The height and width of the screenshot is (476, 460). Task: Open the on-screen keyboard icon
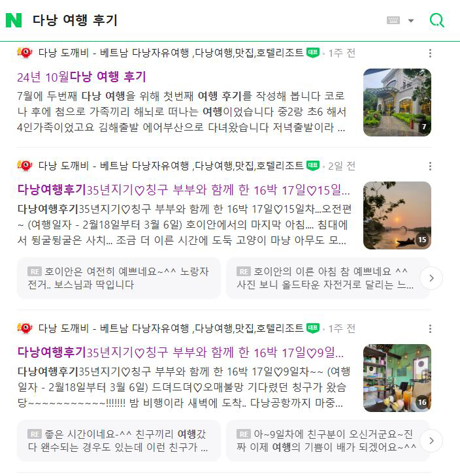393,20
